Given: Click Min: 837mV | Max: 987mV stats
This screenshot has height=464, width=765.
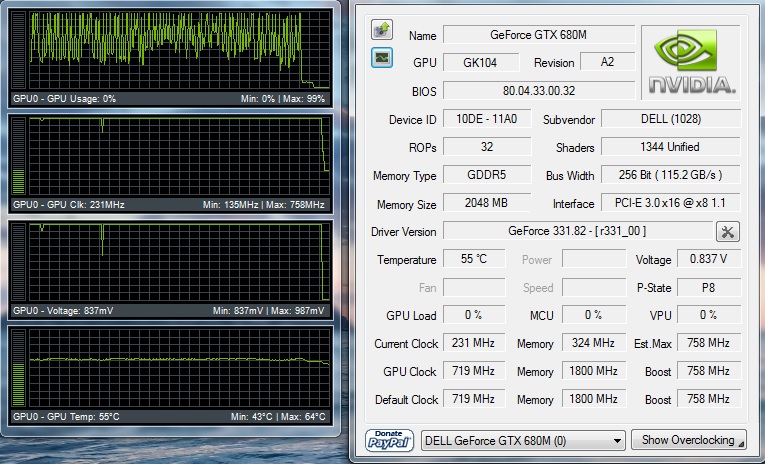Looking at the screenshot, I should (x=269, y=311).
